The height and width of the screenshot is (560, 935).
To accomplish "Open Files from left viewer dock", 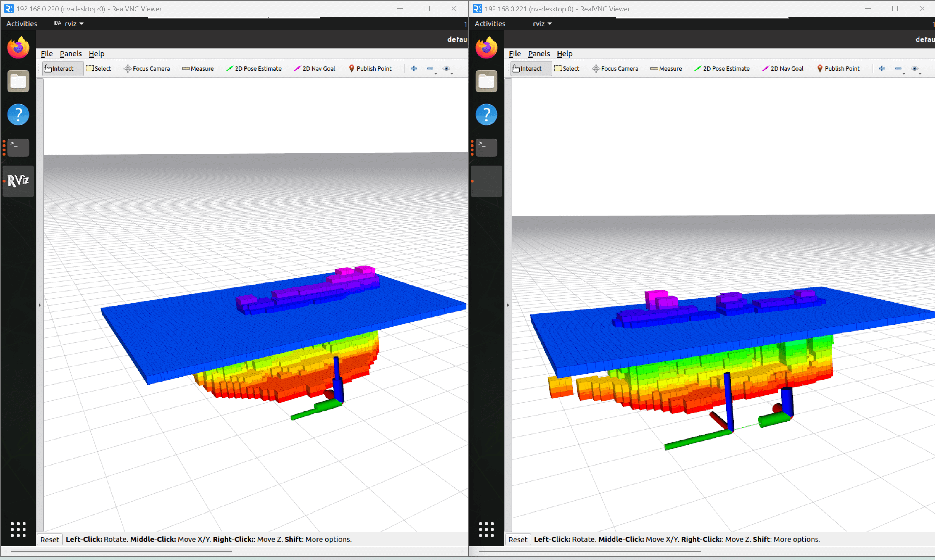I will [x=18, y=81].
